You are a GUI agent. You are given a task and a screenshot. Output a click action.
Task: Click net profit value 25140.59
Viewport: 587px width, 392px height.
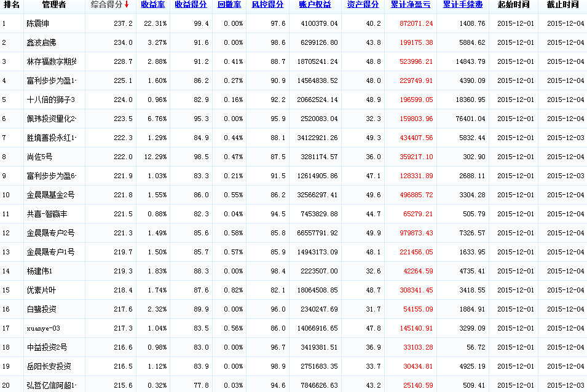418,386
